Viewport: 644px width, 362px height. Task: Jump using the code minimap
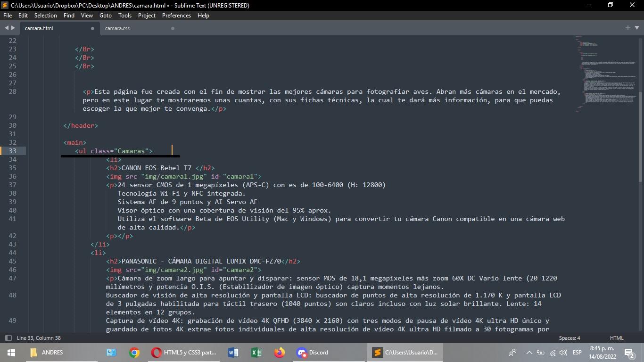point(605,73)
